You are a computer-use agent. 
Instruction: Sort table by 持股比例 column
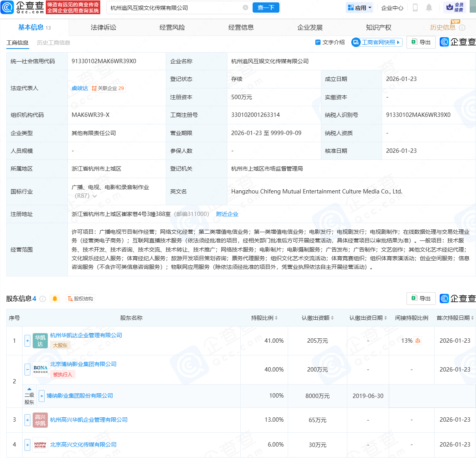264,318
